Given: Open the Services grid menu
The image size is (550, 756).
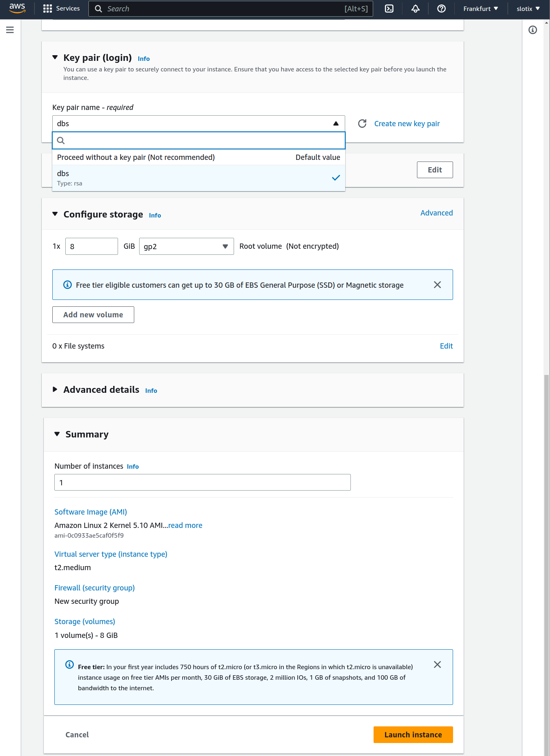Looking at the screenshot, I should (62, 9).
